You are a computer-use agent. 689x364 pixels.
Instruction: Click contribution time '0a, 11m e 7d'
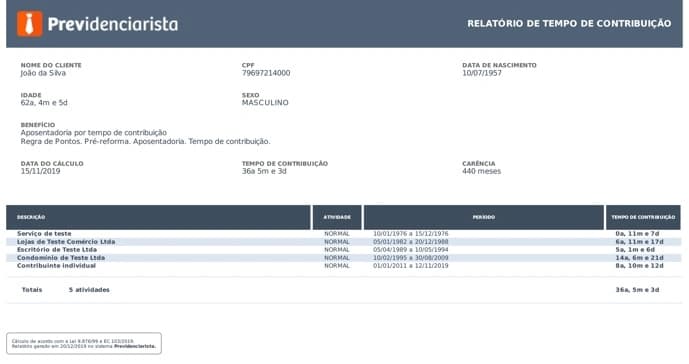point(637,234)
